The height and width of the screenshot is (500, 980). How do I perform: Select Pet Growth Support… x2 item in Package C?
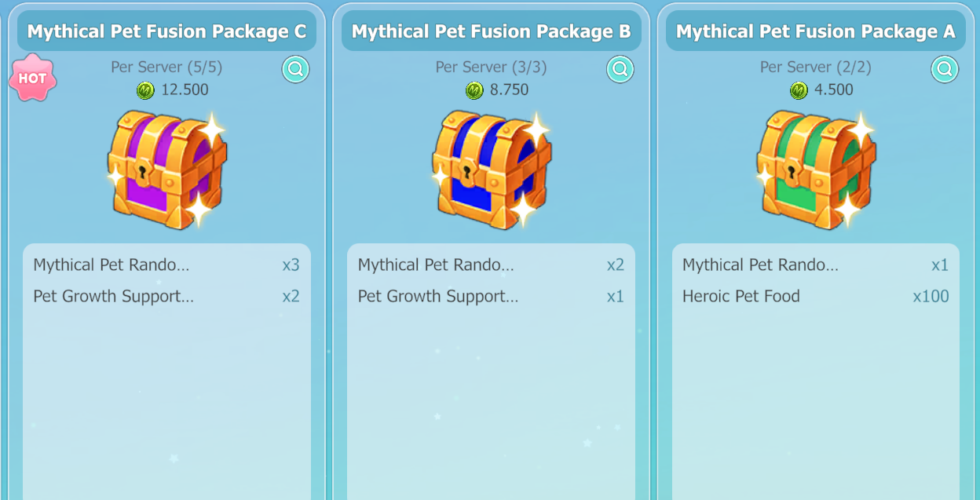[166, 296]
